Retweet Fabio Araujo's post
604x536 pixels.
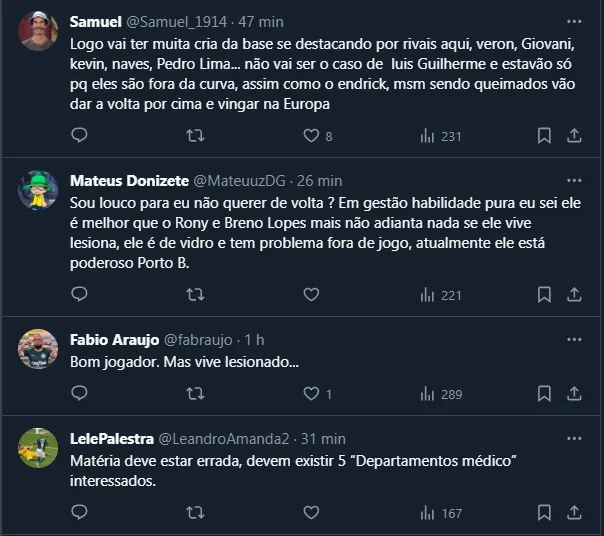(x=196, y=394)
